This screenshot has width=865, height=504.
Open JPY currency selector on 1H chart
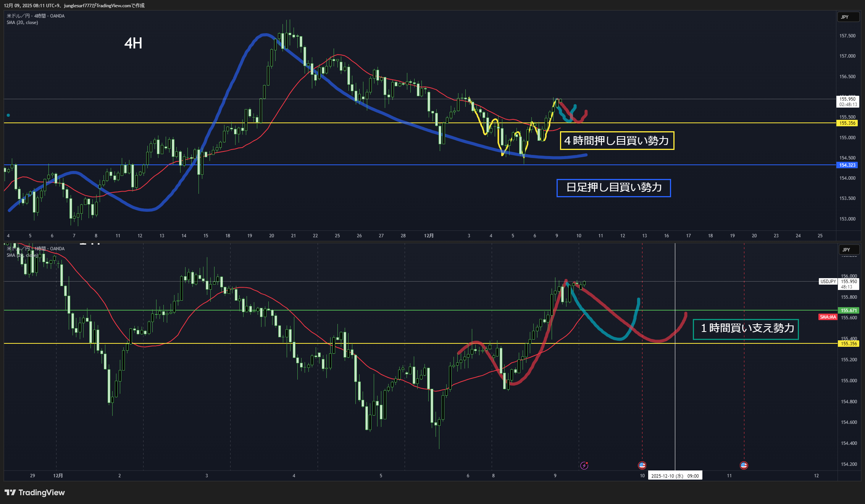point(849,250)
